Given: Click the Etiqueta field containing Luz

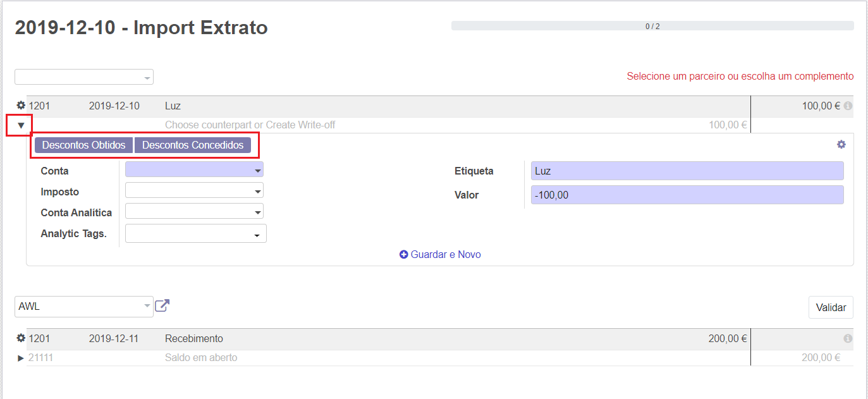Looking at the screenshot, I should [687, 171].
